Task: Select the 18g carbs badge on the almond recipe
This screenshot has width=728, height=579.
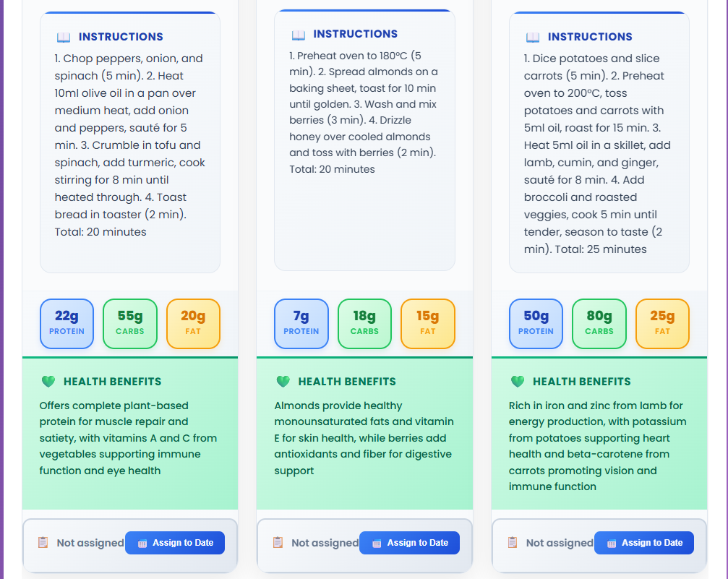Action: coord(364,324)
